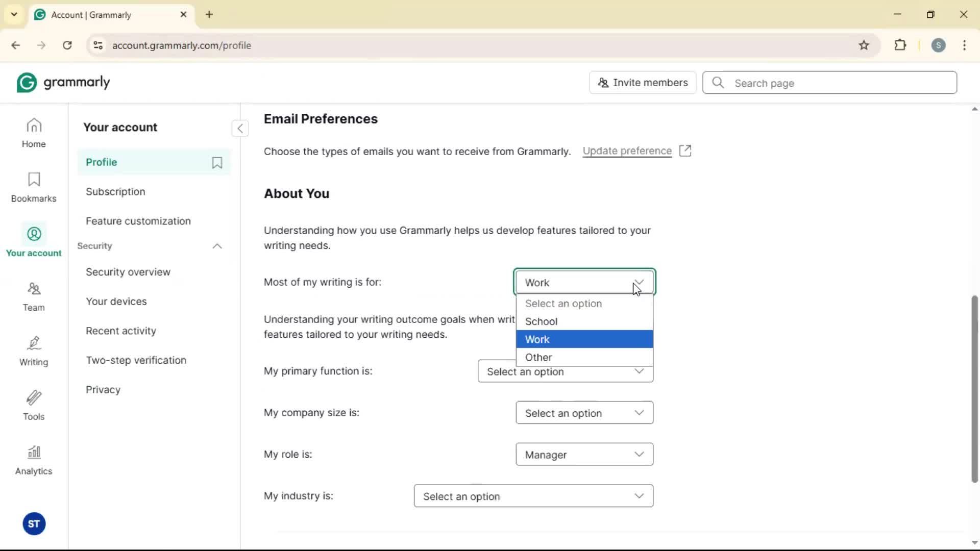
Task: Open the My company size dropdown
Action: pos(584,413)
